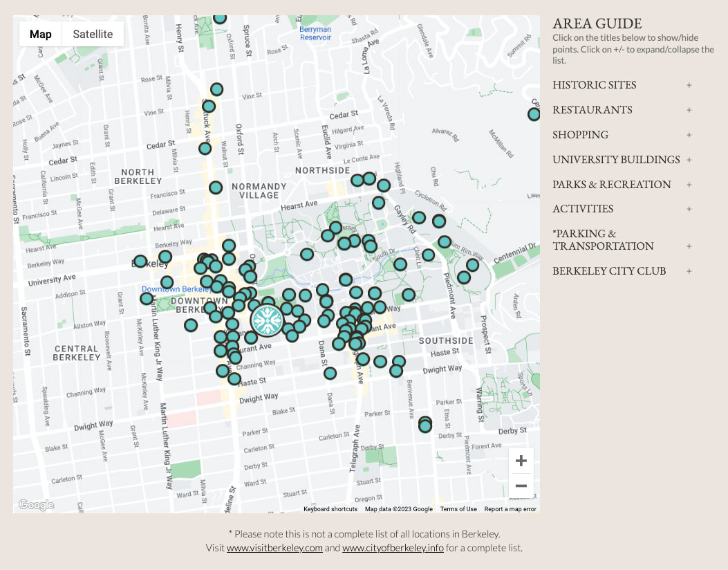Screen dimensions: 728x570
Task: Click the marker near Derby St and Etna St
Action: pyautogui.click(x=425, y=425)
